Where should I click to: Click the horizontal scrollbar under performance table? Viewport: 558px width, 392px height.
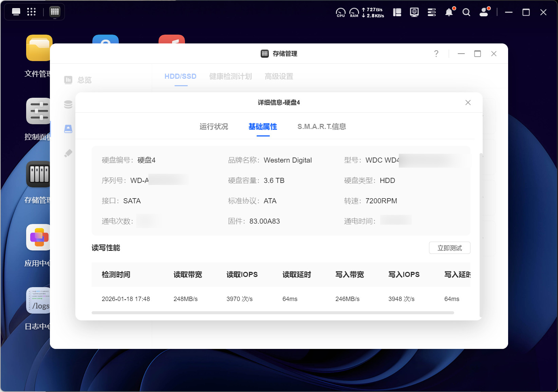click(273, 313)
